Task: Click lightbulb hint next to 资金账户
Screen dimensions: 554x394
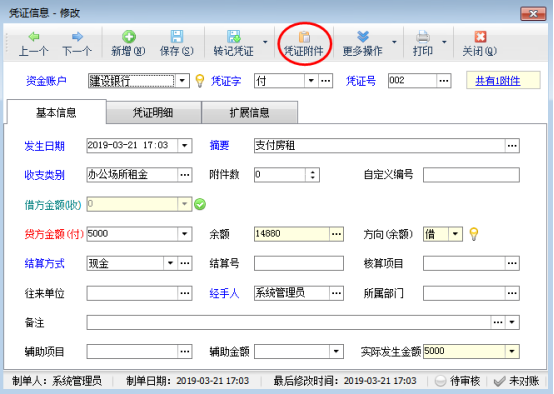Action: point(200,81)
